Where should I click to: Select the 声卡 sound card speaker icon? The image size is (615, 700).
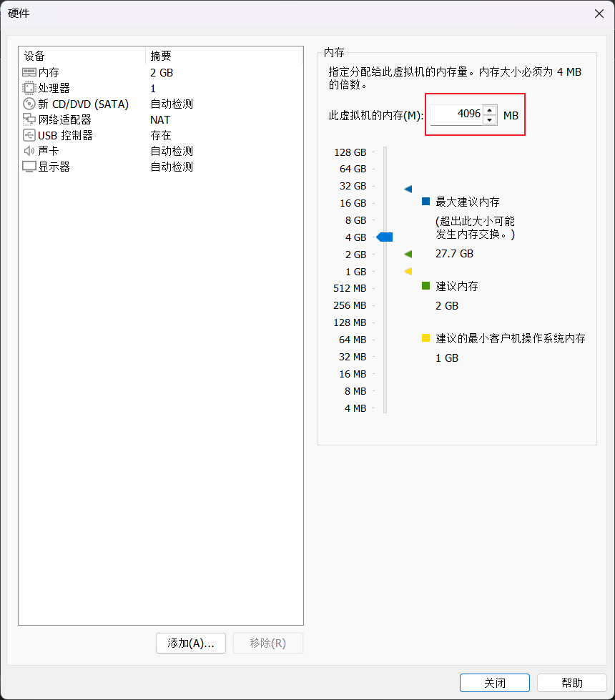click(x=29, y=151)
